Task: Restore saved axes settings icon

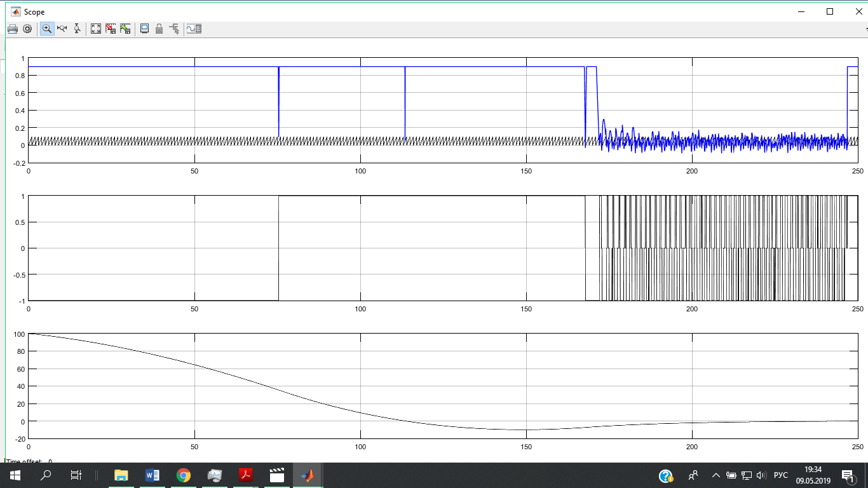Action: 125,29
